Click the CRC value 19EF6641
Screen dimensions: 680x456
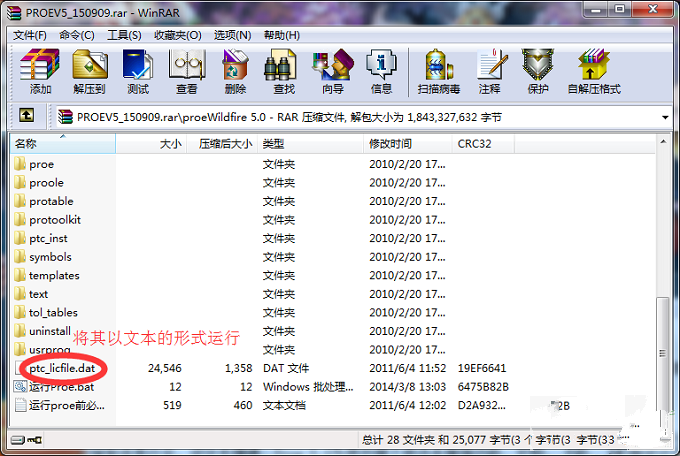click(x=482, y=368)
